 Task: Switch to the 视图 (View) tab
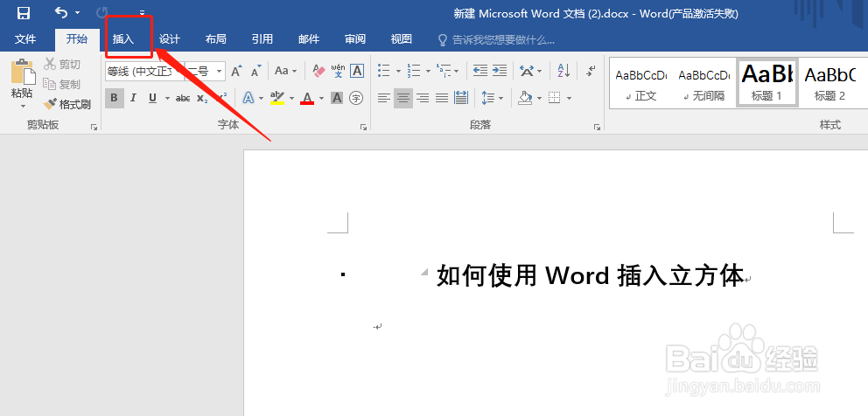402,38
